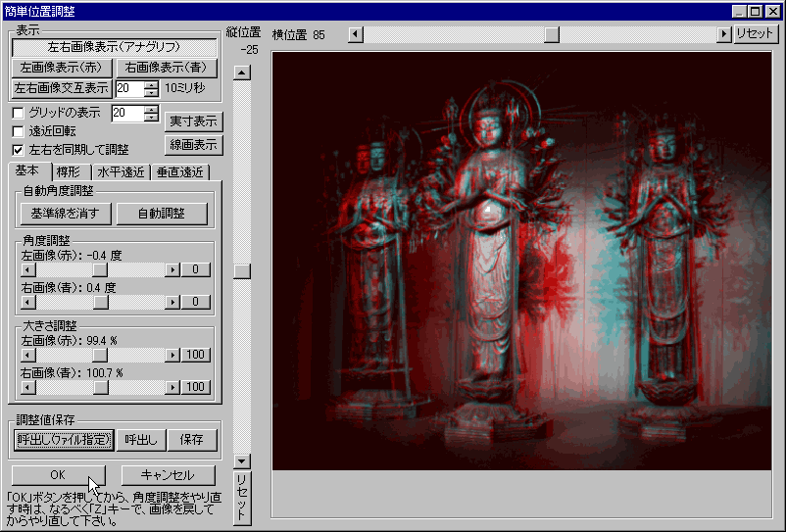Show left image (赤) only
786x532 pixels.
coord(61,68)
